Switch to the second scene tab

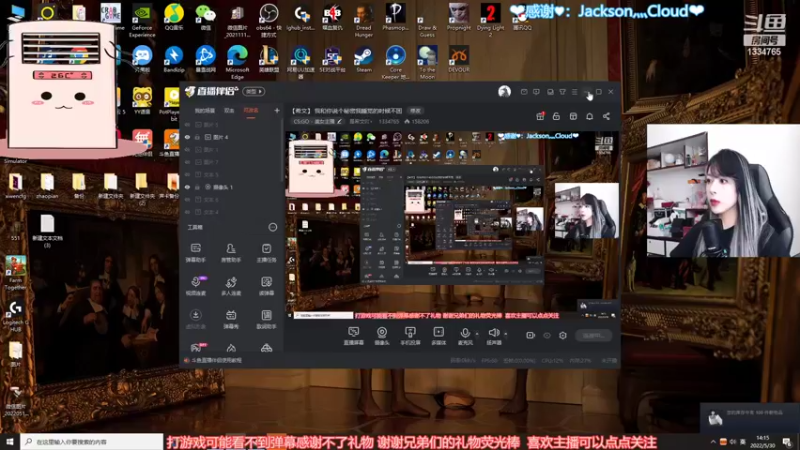tap(229, 110)
